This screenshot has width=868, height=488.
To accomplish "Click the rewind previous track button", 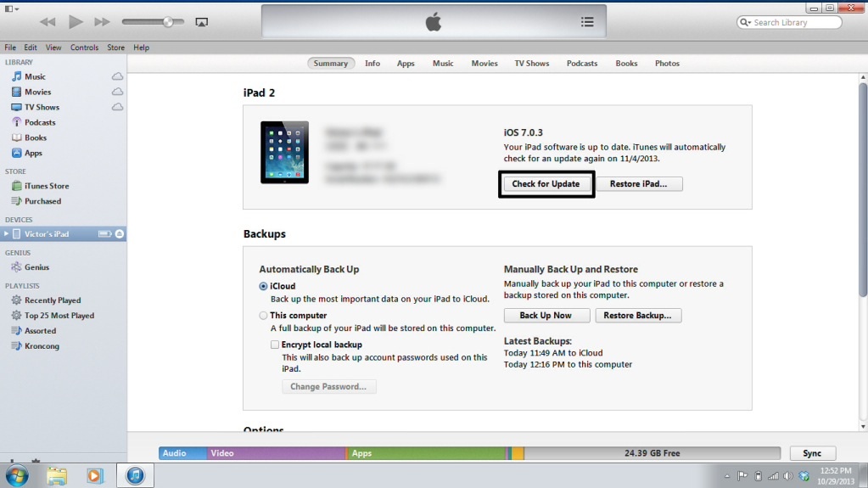I will [x=48, y=22].
